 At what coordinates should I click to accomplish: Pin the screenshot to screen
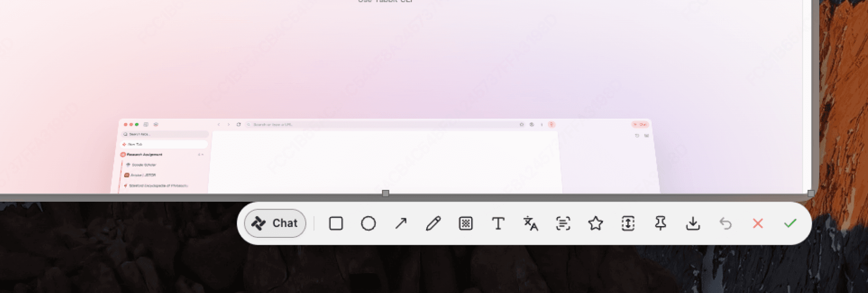tap(661, 223)
